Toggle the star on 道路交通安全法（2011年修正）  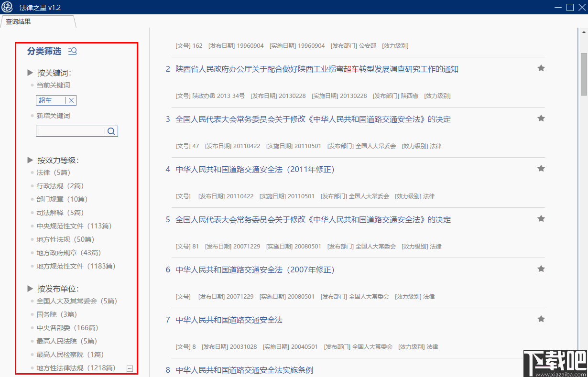pos(541,168)
